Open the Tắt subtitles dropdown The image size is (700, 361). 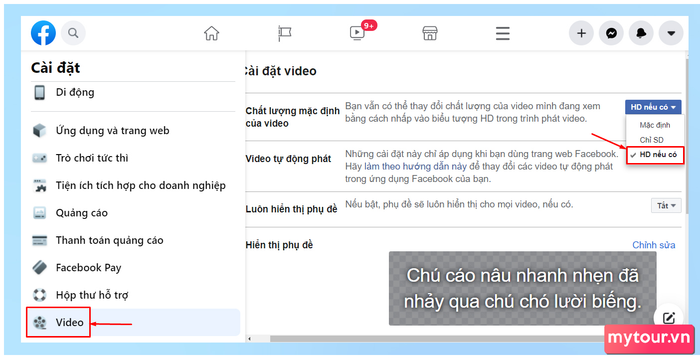pos(666,206)
